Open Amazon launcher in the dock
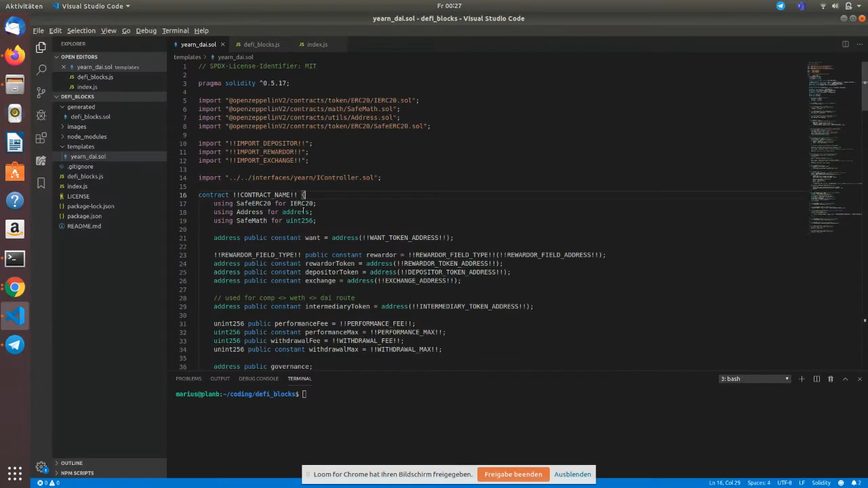 [x=15, y=229]
